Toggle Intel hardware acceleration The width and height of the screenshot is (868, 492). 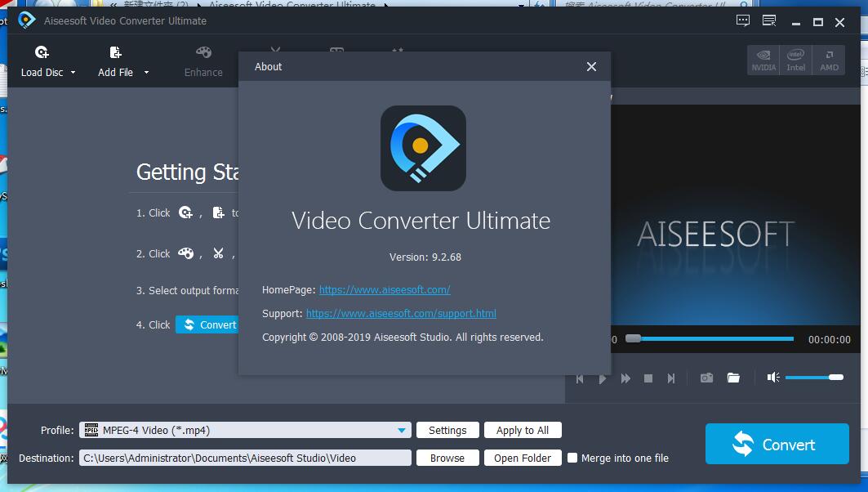795,60
